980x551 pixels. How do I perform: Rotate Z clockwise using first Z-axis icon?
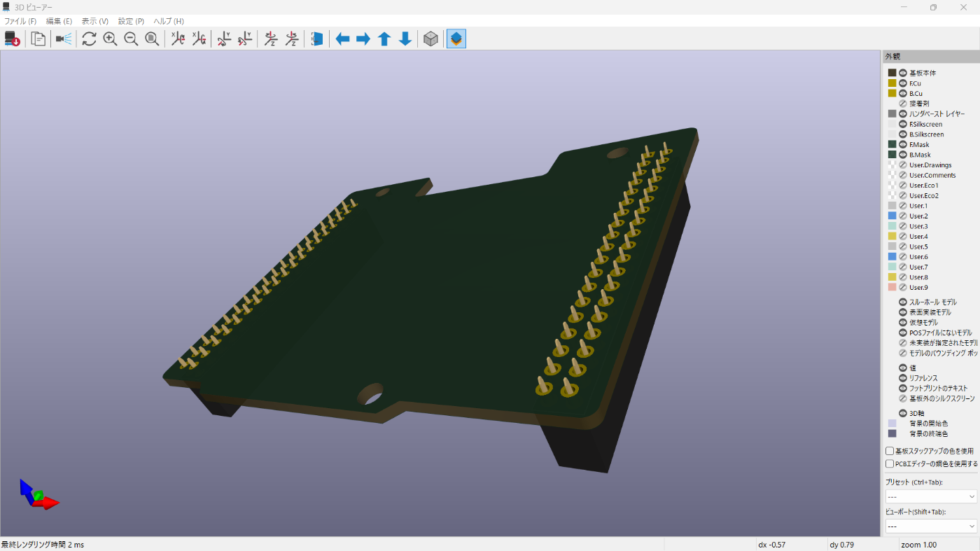click(x=271, y=39)
